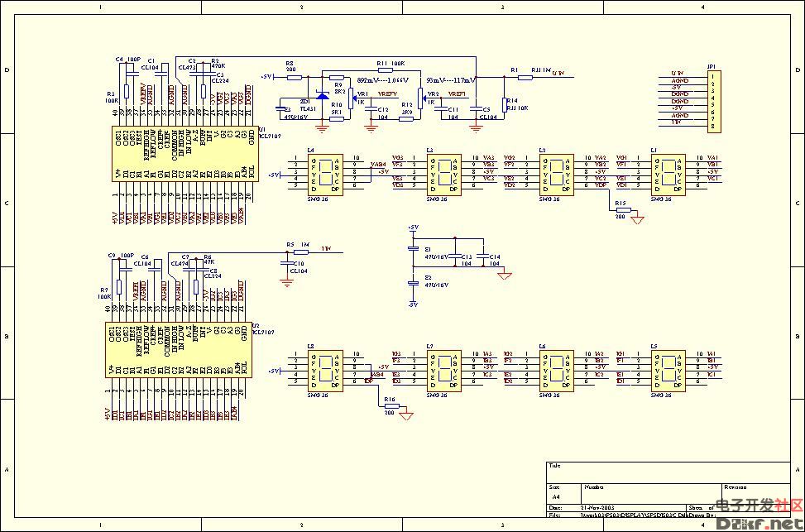Viewport: 805px width, 532px height.
Task: Select the L1 seven-segment display
Action: (668, 172)
